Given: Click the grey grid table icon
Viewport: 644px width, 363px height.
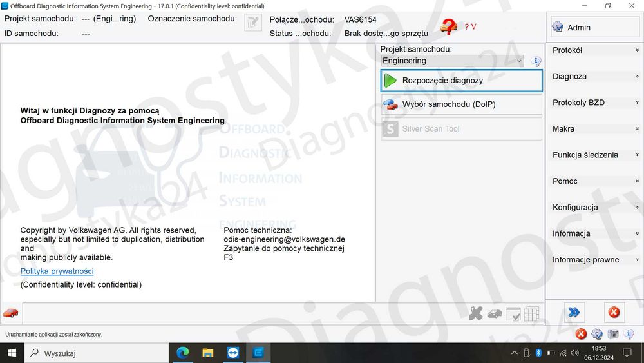Looking at the screenshot, I should (531, 313).
